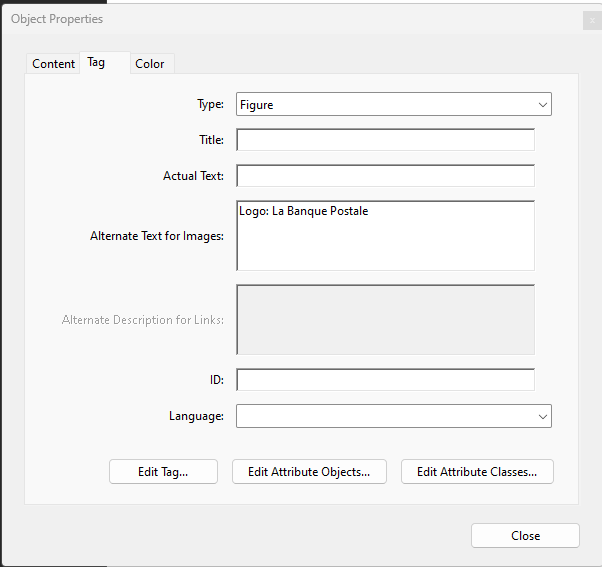Image resolution: width=602 pixels, height=567 pixels.
Task: Click the 'Actual Text:' label
Action: pyautogui.click(x=193, y=176)
